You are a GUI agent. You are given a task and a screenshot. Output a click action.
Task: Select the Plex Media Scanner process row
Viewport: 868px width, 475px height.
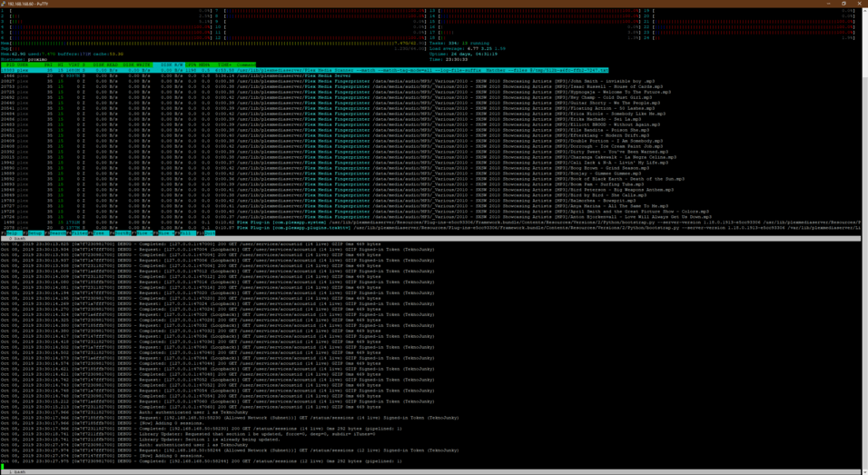304,70
